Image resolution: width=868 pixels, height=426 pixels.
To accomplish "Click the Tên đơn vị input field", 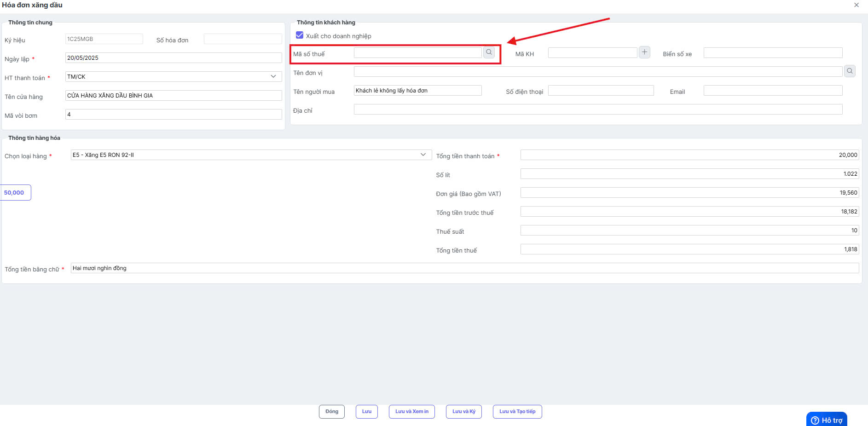I will tap(598, 72).
